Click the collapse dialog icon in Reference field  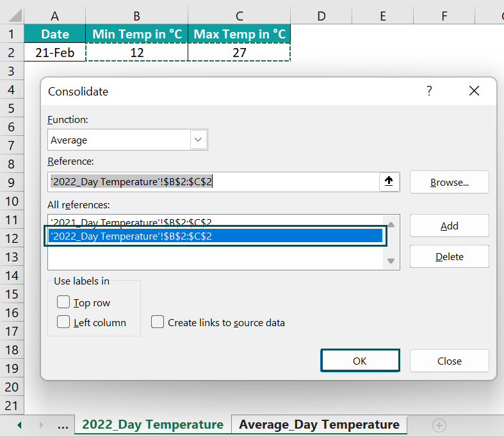tap(389, 182)
